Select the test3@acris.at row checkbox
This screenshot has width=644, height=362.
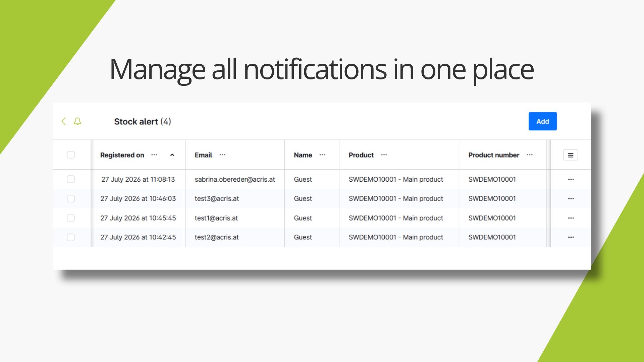(x=71, y=199)
